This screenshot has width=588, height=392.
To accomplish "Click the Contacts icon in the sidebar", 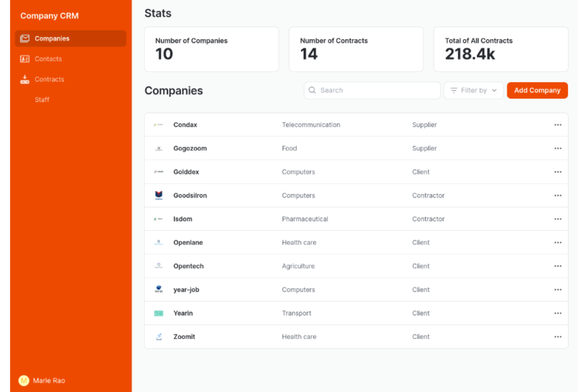I will tap(25, 59).
